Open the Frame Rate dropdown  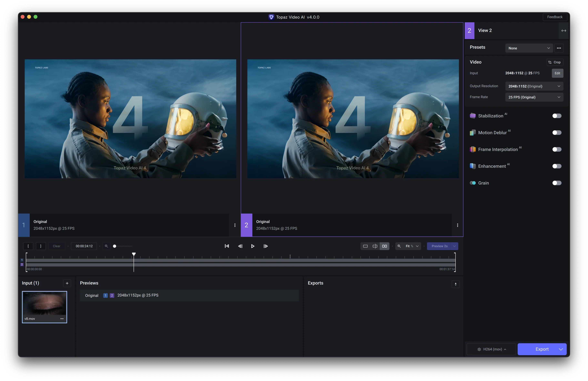click(534, 97)
